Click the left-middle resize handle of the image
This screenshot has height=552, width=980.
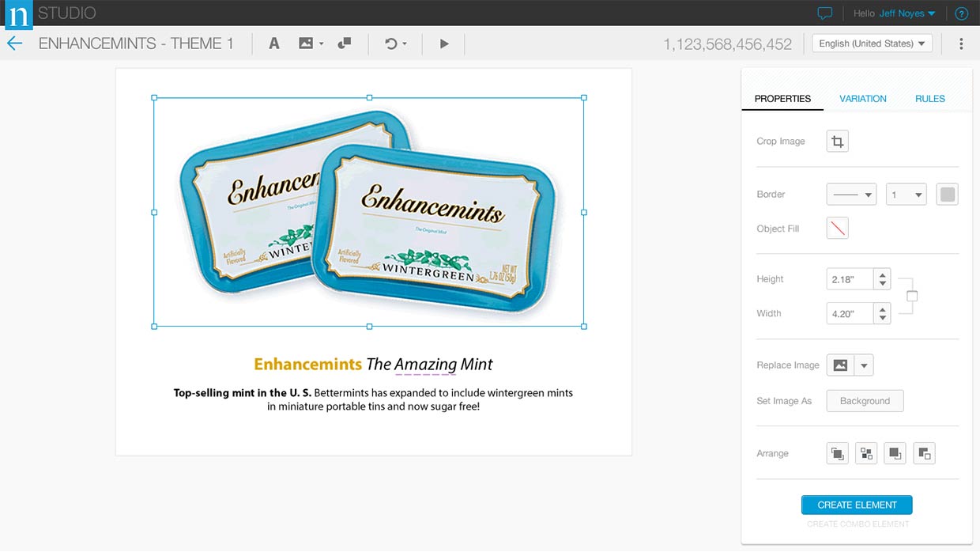click(x=154, y=212)
